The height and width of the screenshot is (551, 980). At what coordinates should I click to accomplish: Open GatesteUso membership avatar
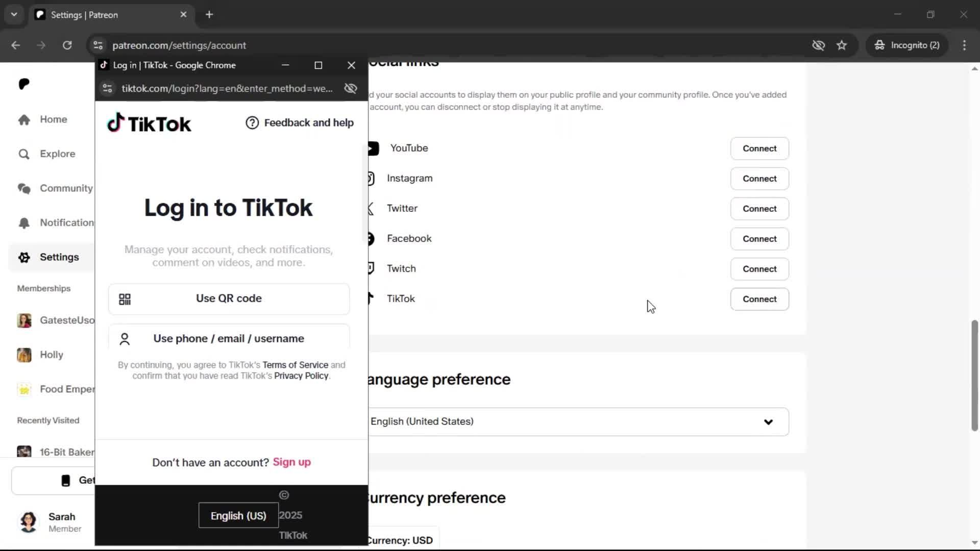coord(24,320)
